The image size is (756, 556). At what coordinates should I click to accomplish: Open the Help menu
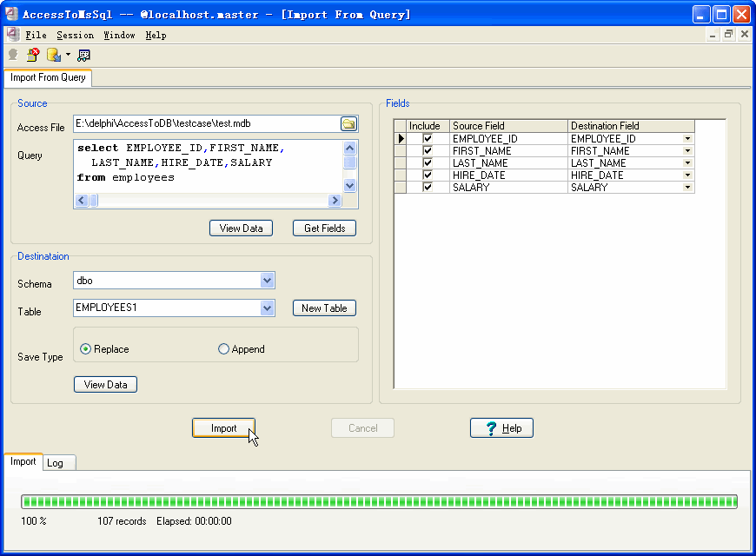pos(156,36)
